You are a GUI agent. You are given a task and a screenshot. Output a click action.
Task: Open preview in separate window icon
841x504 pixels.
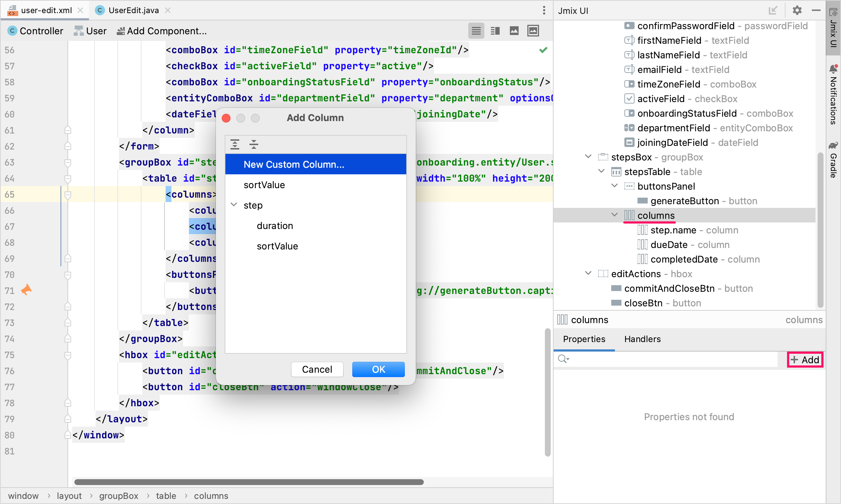tap(533, 31)
